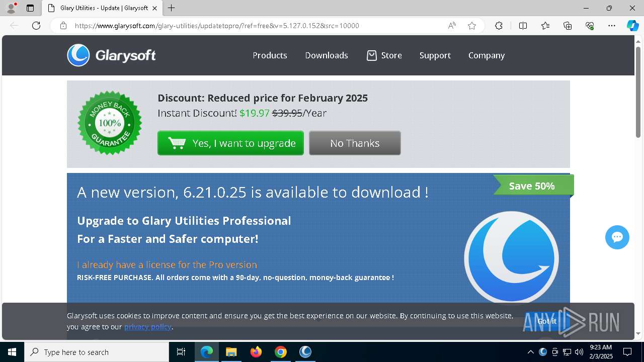Image resolution: width=644 pixels, height=362 pixels.
Task: Click the Save 50% ribbon
Action: 532,186
